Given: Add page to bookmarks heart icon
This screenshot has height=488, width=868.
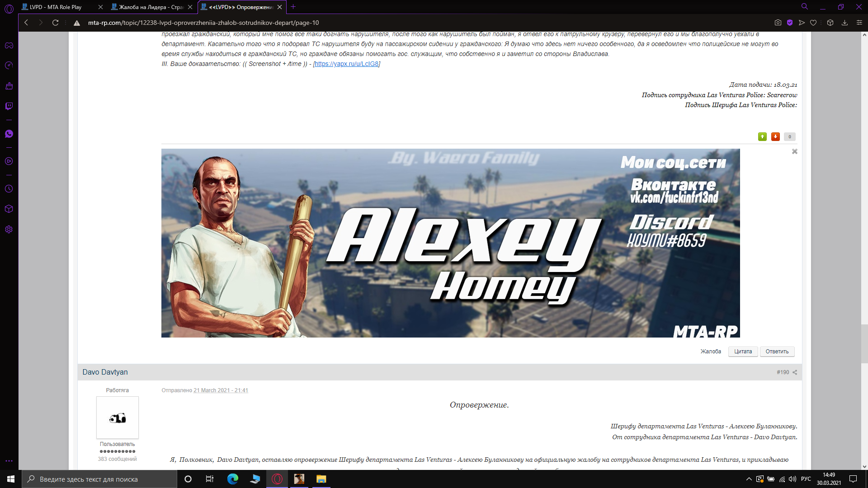Looking at the screenshot, I should [x=813, y=23].
